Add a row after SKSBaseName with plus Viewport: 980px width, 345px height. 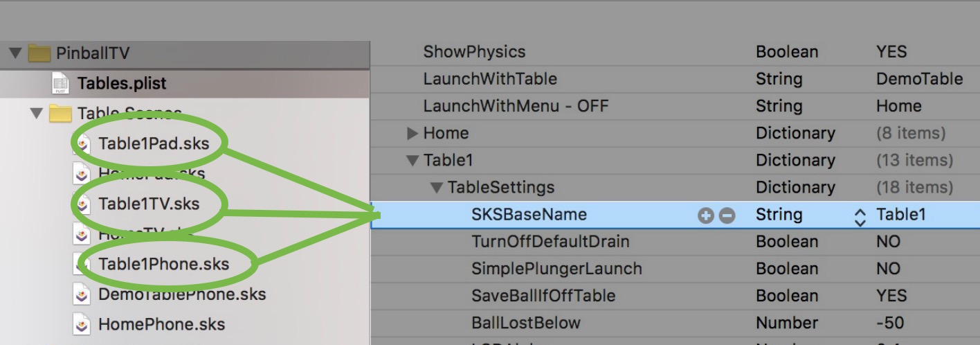click(x=705, y=215)
